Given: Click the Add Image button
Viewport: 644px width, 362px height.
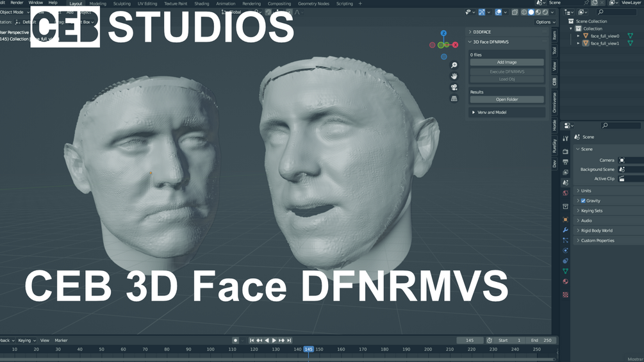Looking at the screenshot, I should coord(507,62).
